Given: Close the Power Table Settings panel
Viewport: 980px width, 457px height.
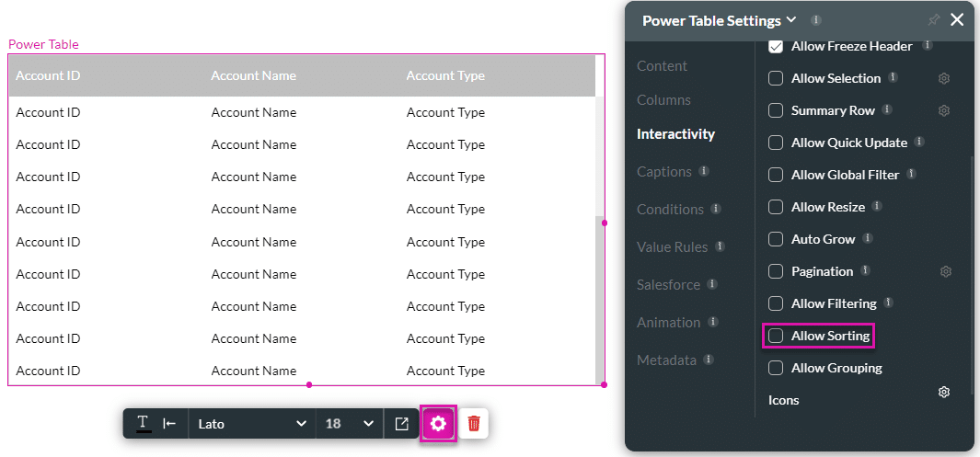Looking at the screenshot, I should [957, 20].
